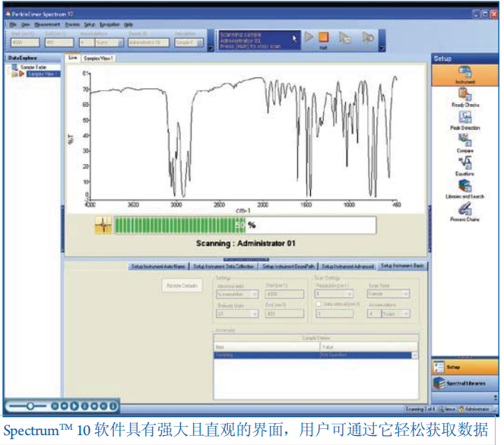The image size is (504, 445).
Task: Open the View menu
Action: (x=25, y=24)
